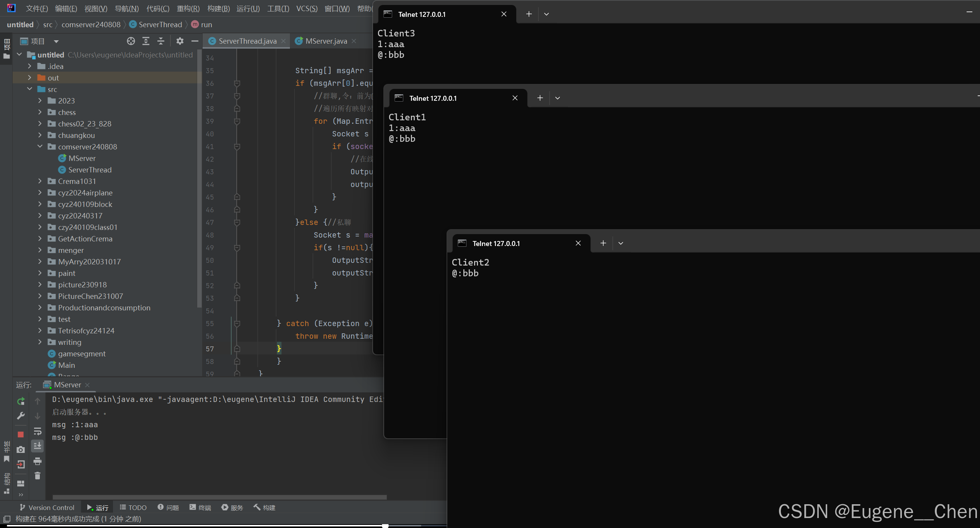Click the console horizontal scrollbar

219,497
